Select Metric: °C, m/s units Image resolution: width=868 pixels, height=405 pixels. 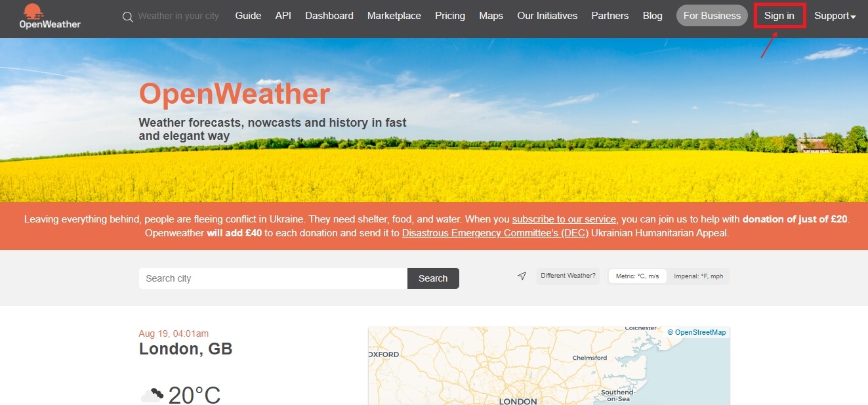[638, 276]
